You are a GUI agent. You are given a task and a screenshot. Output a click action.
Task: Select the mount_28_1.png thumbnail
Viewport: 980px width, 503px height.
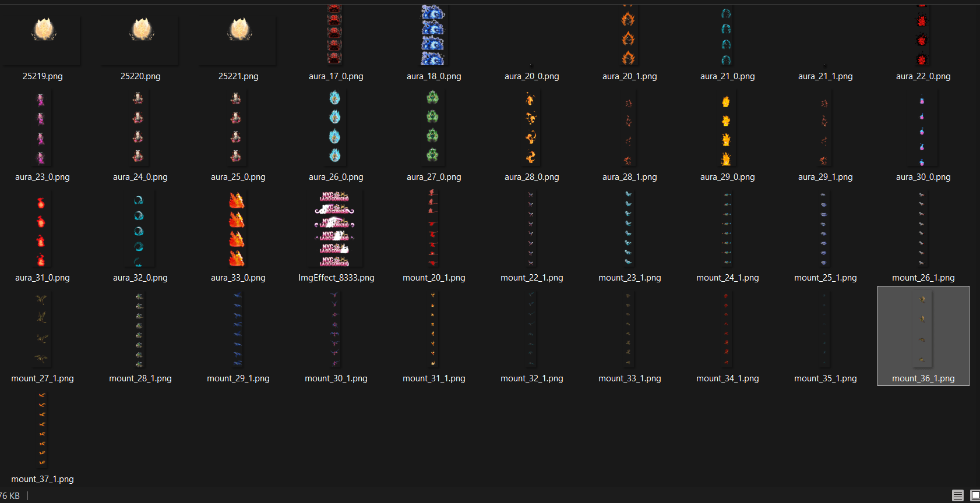coord(139,330)
